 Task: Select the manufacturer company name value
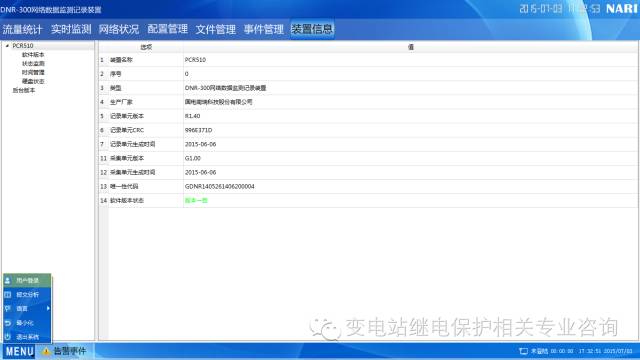coord(218,102)
